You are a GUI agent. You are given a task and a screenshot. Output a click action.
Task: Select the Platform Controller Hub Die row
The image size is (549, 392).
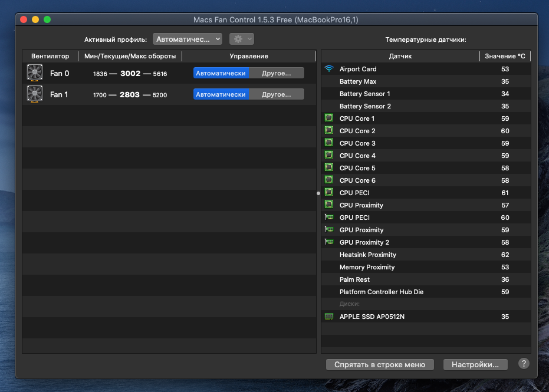tap(426, 292)
